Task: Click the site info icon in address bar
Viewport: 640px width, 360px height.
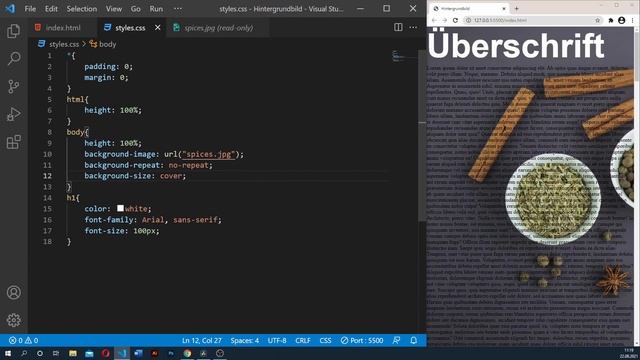Action: tap(469, 20)
